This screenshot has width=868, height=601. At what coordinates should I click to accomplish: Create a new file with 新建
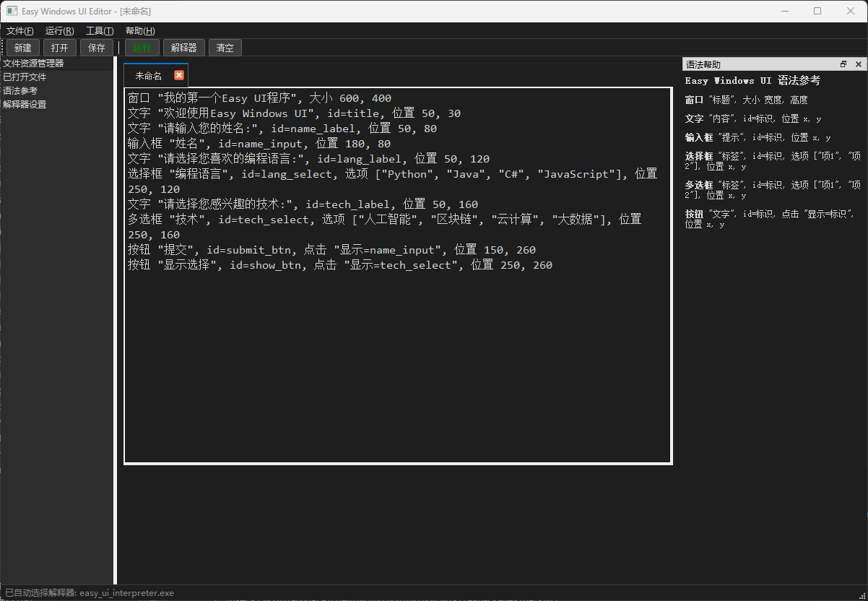pyautogui.click(x=22, y=47)
